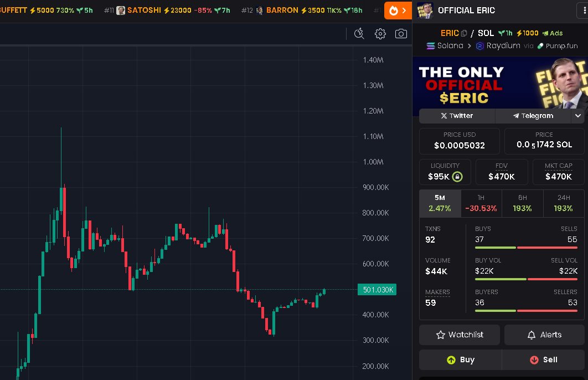Image resolution: width=588 pixels, height=380 pixels.
Task: Select the 24H timeframe tab
Action: [563, 203]
